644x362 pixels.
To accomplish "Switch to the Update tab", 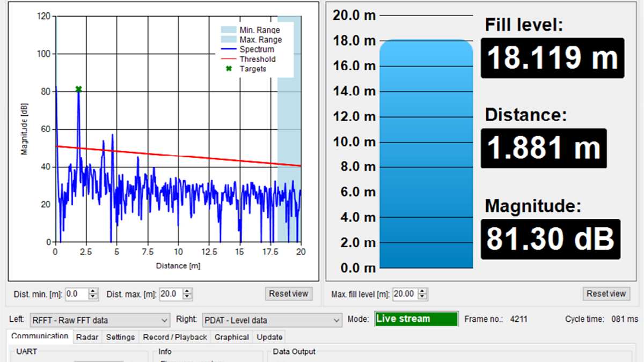I will click(x=269, y=337).
